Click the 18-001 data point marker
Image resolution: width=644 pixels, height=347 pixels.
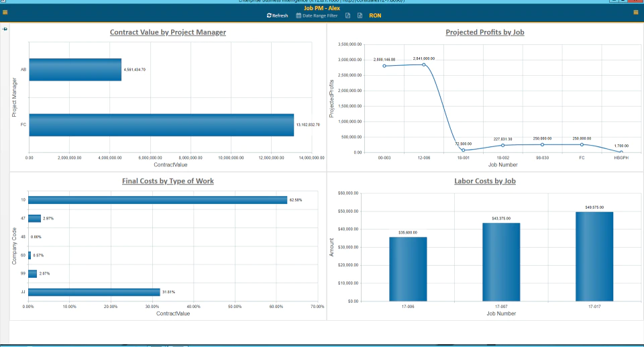click(x=464, y=150)
